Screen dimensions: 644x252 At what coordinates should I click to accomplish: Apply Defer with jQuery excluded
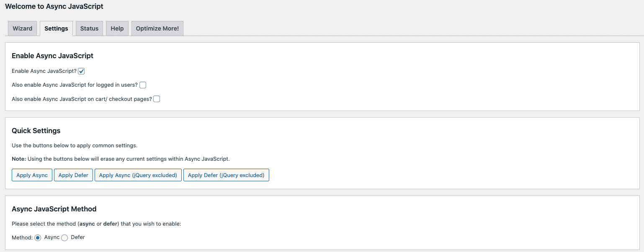tap(226, 175)
